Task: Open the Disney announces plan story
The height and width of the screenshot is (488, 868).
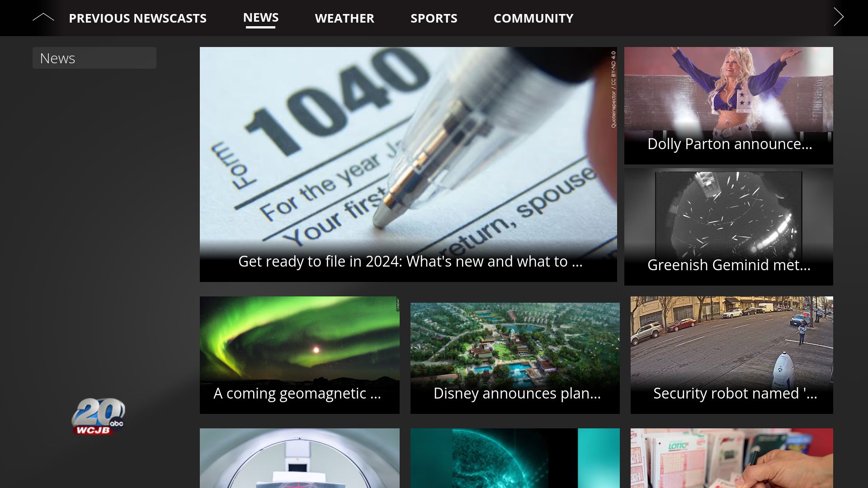Action: pyautogui.click(x=514, y=343)
